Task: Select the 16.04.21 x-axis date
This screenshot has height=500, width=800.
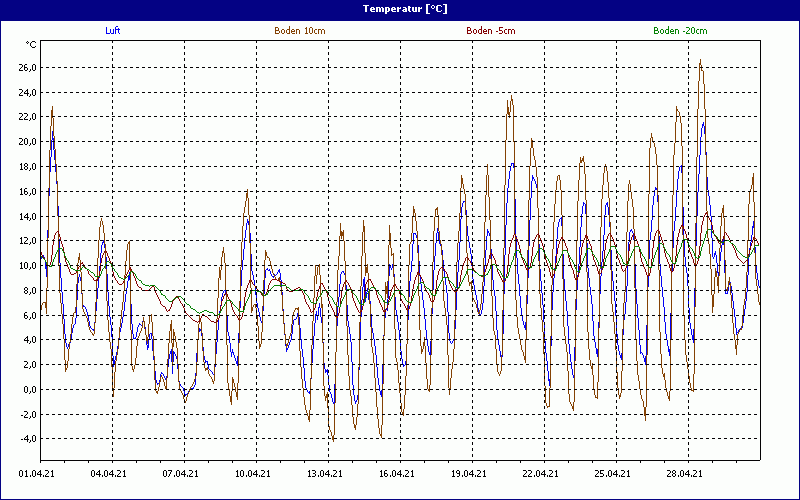Action: pos(397,474)
